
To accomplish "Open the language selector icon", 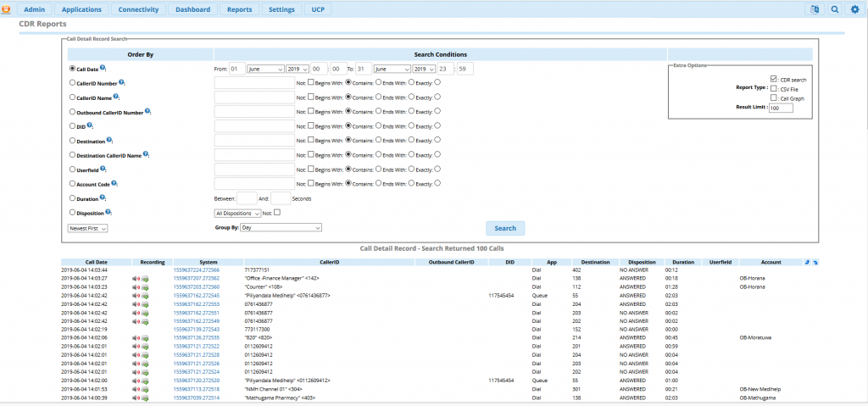I will pyautogui.click(x=814, y=9).
